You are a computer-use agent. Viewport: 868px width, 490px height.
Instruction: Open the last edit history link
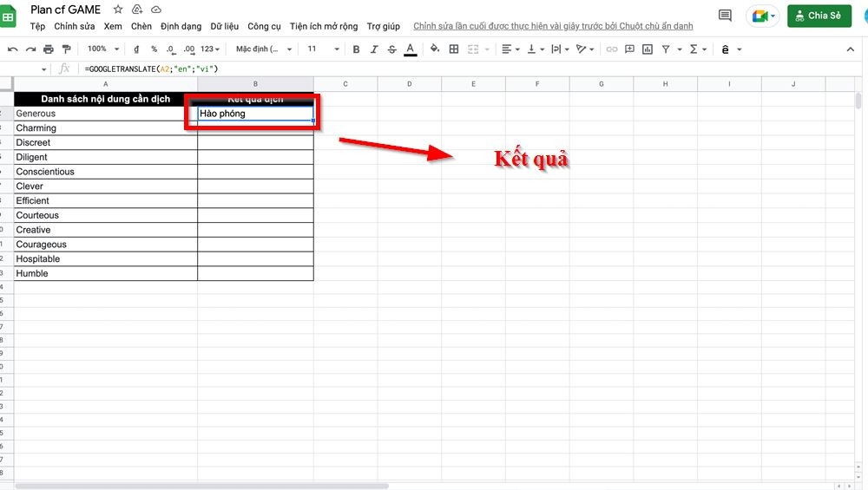tap(553, 26)
